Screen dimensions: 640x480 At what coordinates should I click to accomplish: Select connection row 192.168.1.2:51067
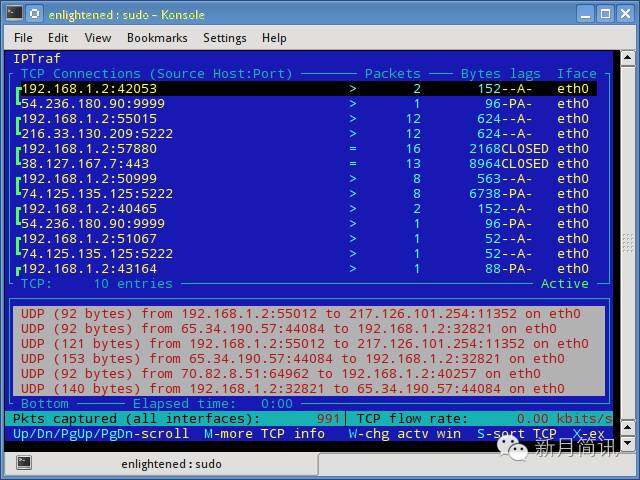click(x=305, y=239)
